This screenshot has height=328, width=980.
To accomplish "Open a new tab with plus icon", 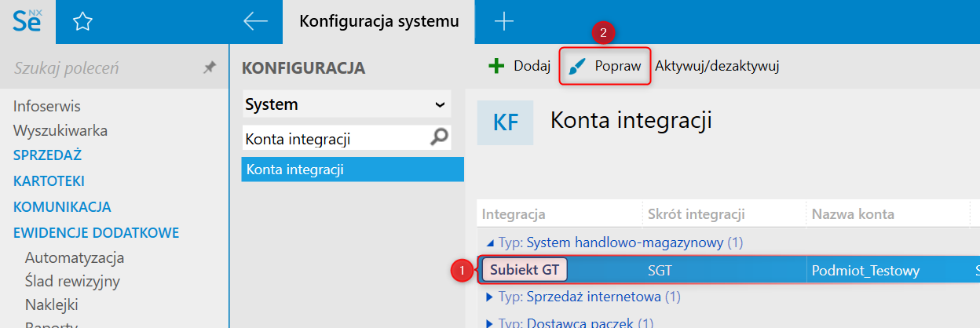I will [x=503, y=22].
